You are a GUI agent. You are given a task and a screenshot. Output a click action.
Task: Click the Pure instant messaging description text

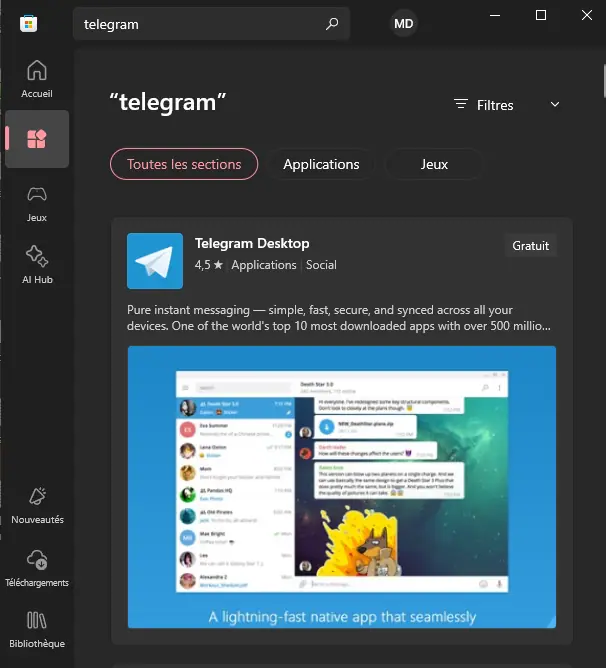coord(339,318)
